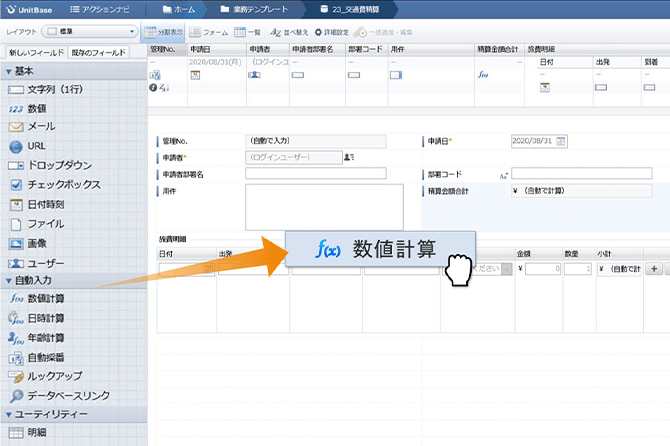
Task: Click the 金額 input in the details table
Action: point(543,269)
